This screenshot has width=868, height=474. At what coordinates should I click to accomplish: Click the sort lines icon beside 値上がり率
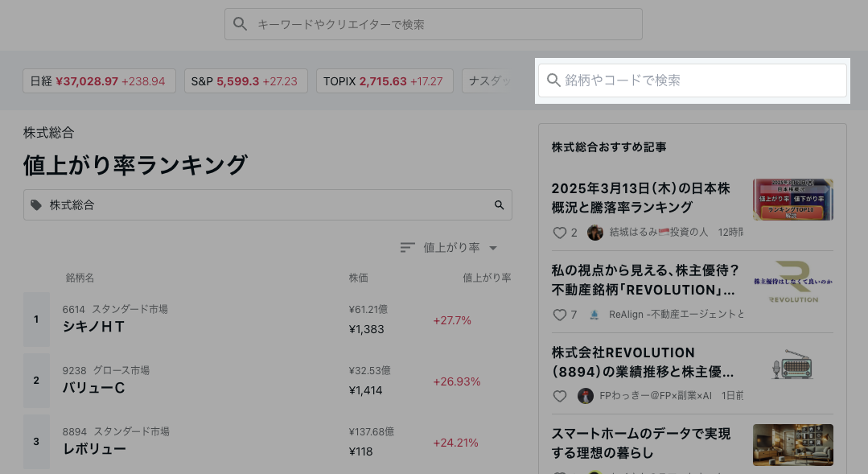point(407,248)
